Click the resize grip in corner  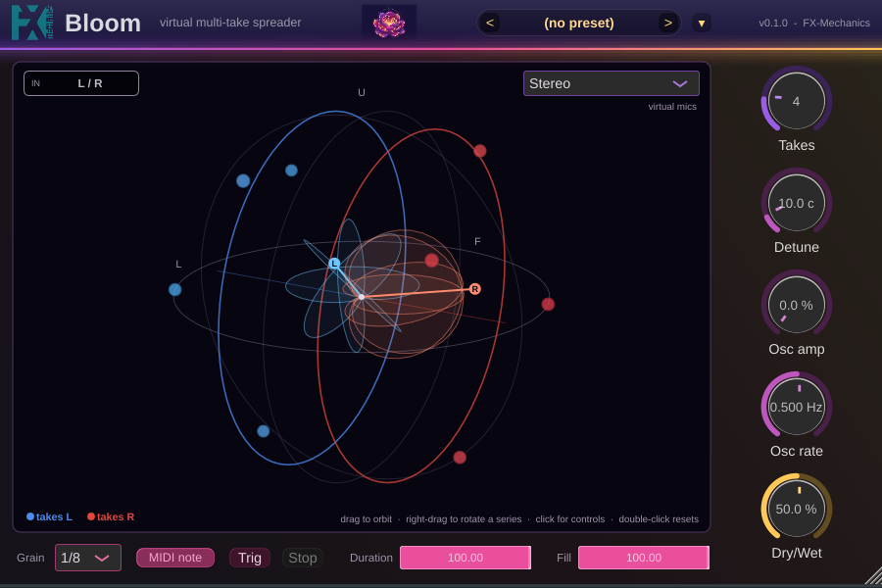click(x=873, y=577)
